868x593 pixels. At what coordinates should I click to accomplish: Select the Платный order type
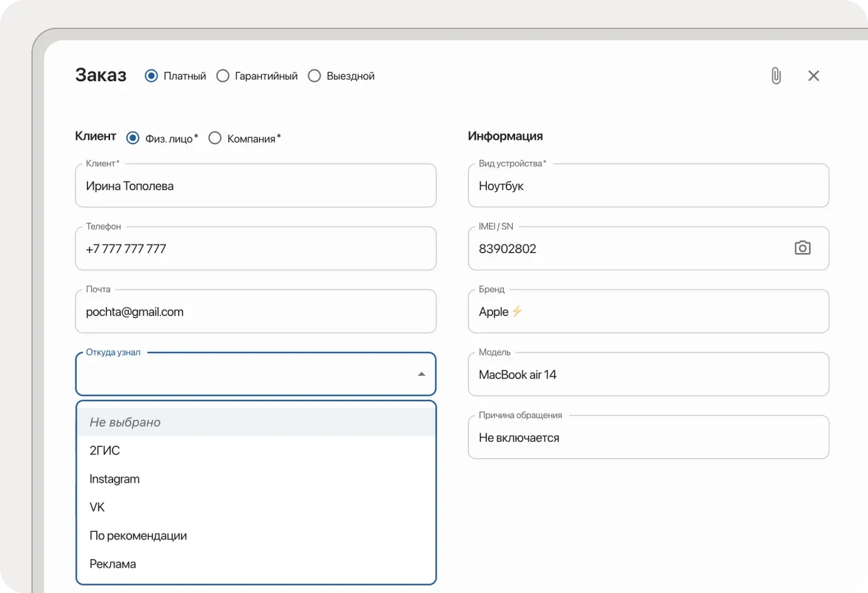(x=152, y=76)
